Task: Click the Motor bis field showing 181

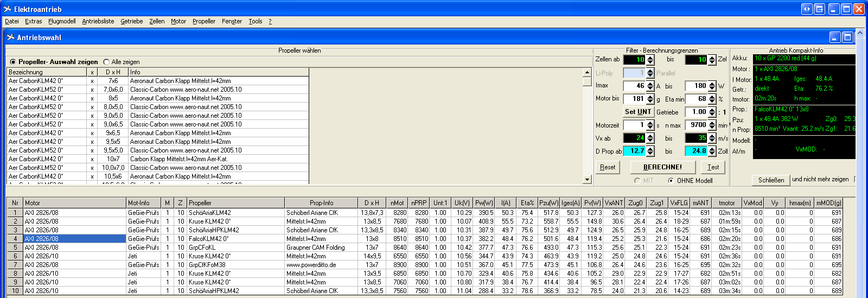Action: point(634,99)
